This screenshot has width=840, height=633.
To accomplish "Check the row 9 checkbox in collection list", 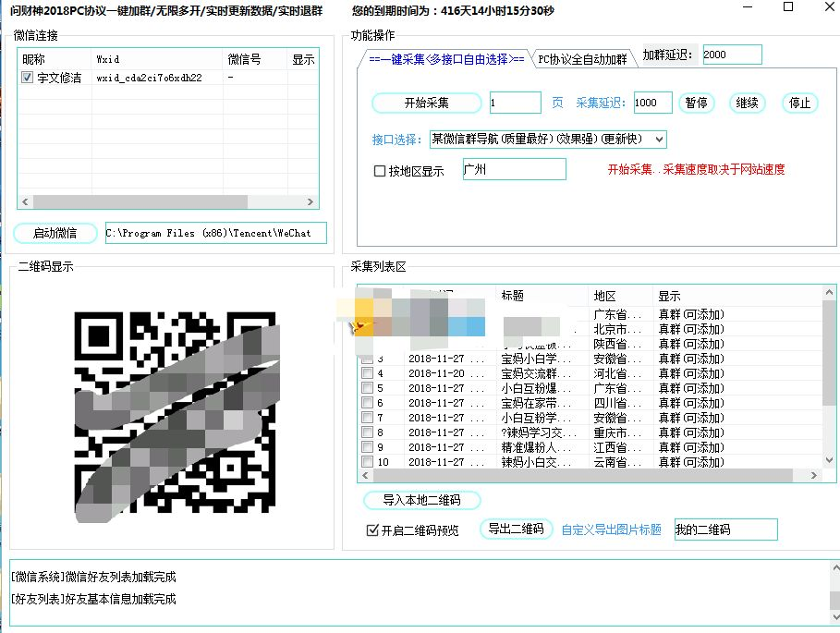I will 368,446.
